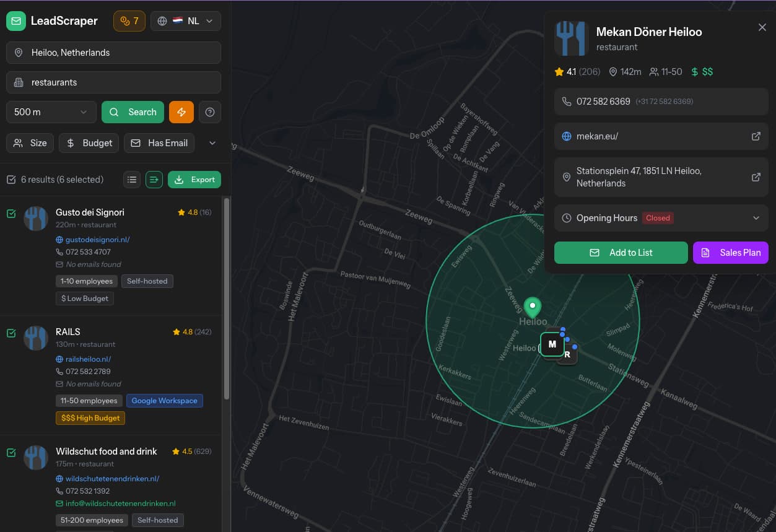
Task: Open the help question mark icon
Action: (210, 112)
